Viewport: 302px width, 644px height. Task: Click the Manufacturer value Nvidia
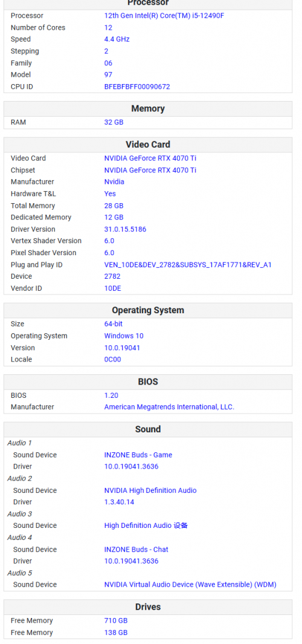pos(114,181)
